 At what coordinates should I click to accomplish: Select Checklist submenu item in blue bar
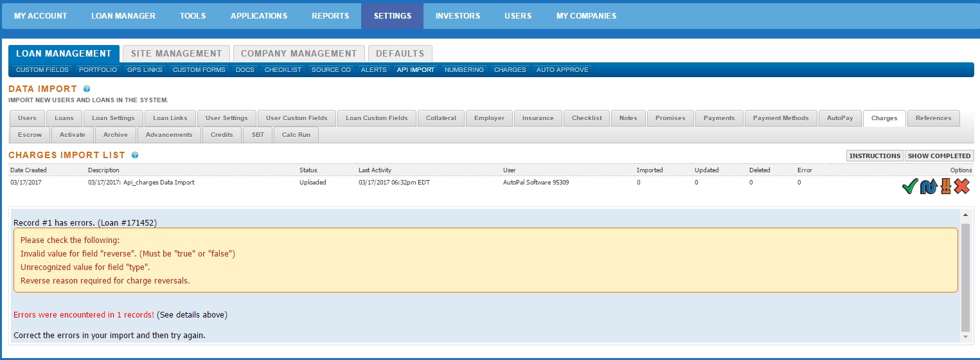point(283,69)
